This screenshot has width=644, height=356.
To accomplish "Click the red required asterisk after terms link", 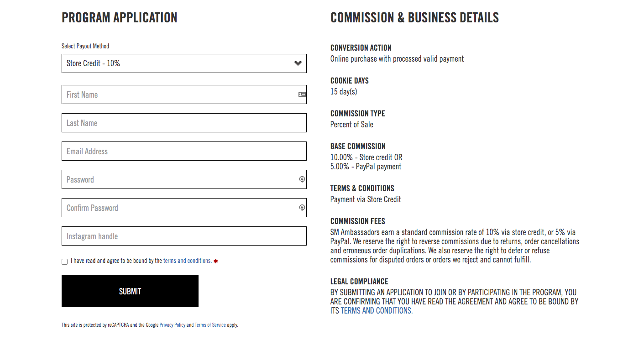I will tap(215, 261).
